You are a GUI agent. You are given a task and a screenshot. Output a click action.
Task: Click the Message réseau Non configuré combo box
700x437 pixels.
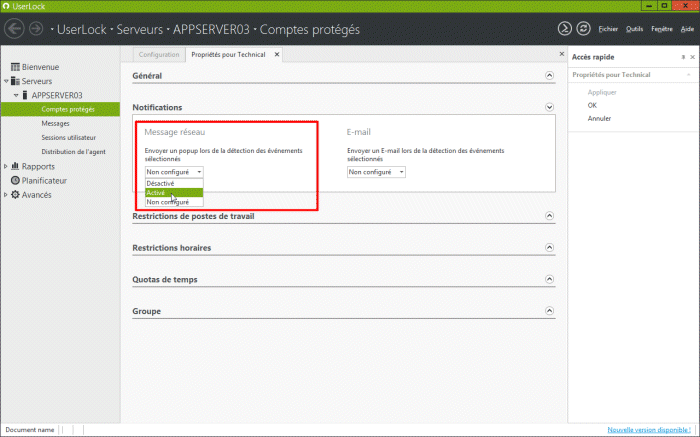point(174,172)
